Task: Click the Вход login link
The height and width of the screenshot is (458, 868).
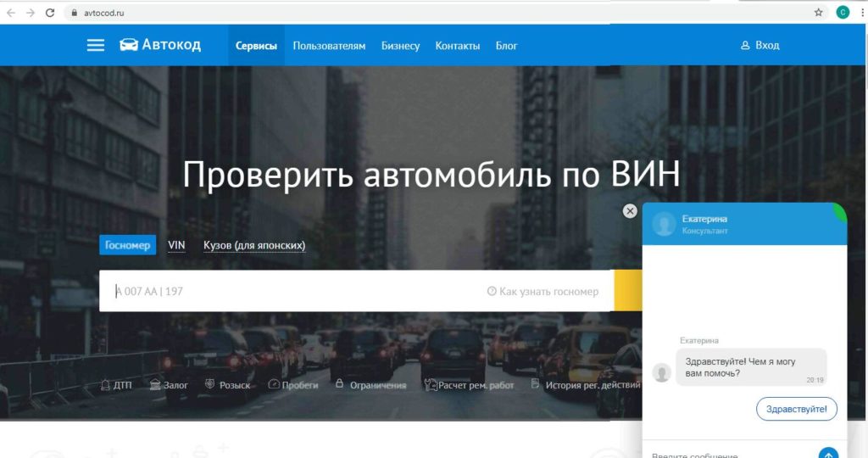Action: (759, 45)
